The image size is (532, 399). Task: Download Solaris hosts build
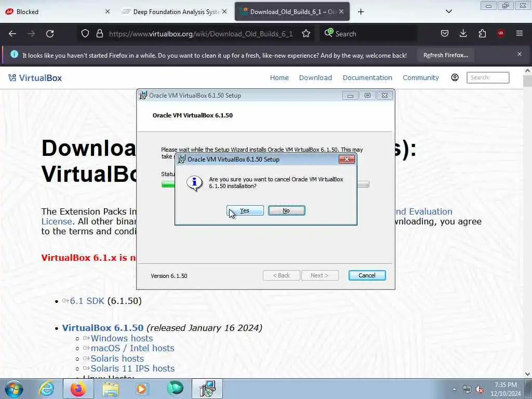pyautogui.click(x=117, y=358)
